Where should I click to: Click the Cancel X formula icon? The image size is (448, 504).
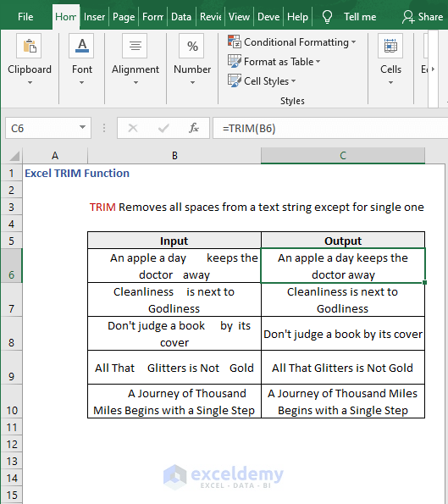(133, 128)
